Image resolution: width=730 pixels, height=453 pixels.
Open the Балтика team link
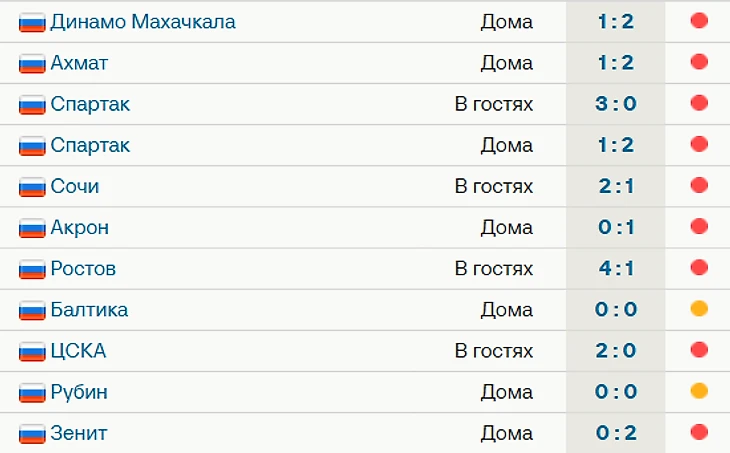coord(89,310)
